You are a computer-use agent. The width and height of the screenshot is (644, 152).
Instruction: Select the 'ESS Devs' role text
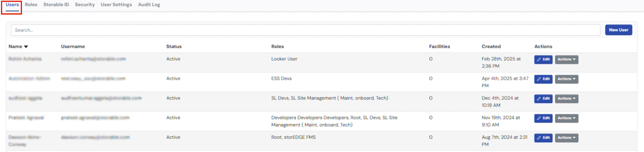tap(281, 79)
